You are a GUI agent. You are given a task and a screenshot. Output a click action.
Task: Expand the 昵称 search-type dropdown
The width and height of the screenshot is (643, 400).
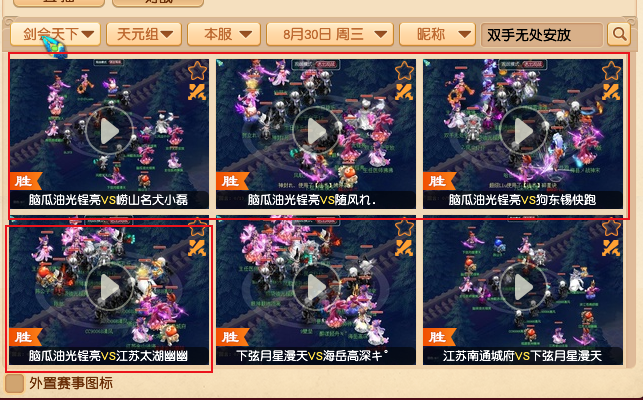pyautogui.click(x=438, y=34)
